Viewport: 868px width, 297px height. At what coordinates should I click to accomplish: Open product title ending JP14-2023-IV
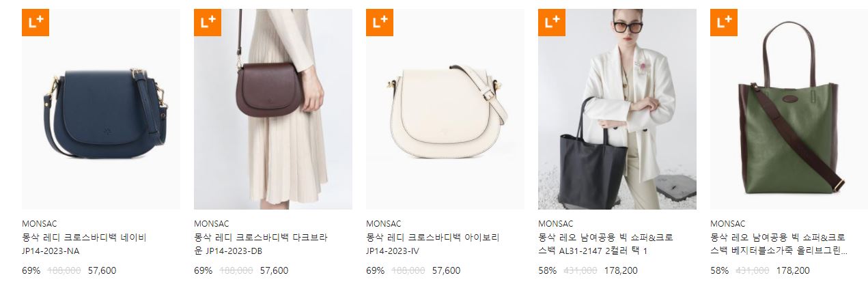(x=433, y=244)
